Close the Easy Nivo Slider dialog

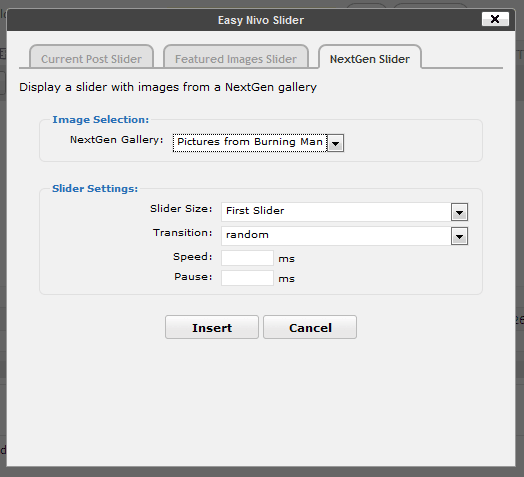[x=495, y=19]
